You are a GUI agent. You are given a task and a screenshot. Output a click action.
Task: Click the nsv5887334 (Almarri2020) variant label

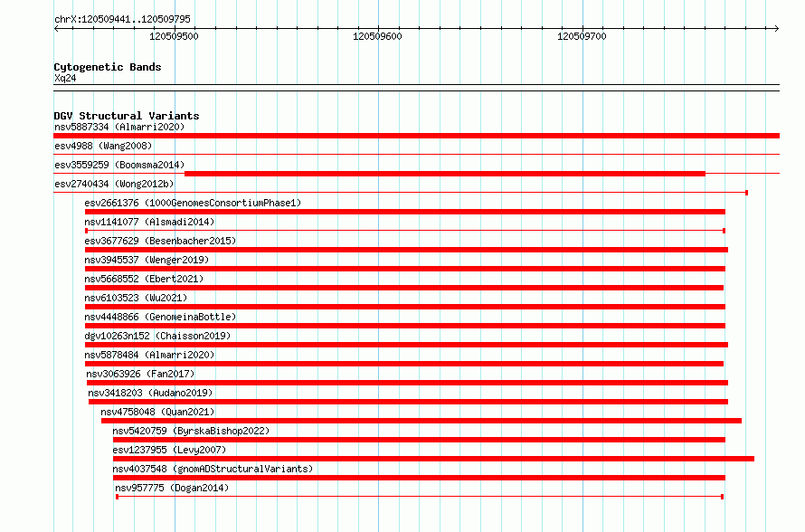(119, 127)
